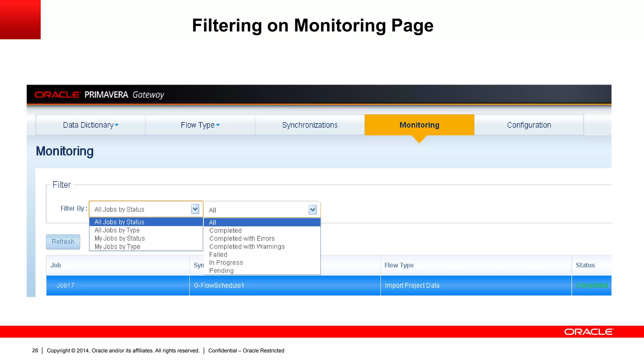The image size is (644, 362).
Task: Click the Oracle Primavera Gateway logo
Action: [x=99, y=94]
